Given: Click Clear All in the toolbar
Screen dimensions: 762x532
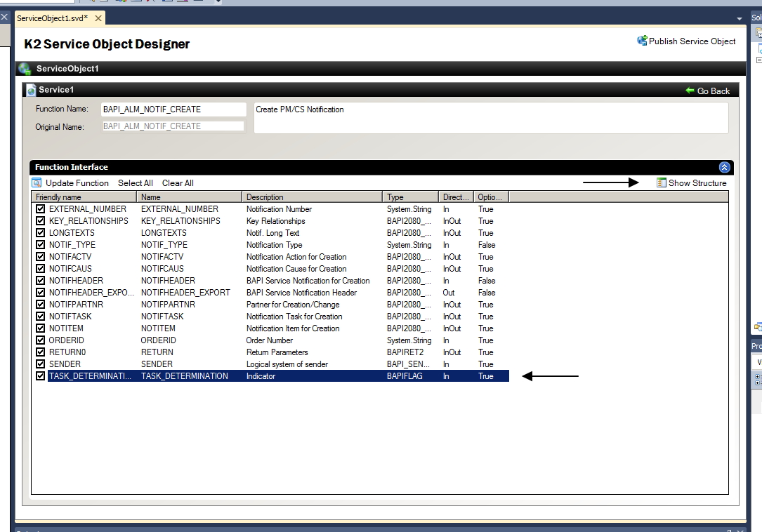Looking at the screenshot, I should coord(178,183).
